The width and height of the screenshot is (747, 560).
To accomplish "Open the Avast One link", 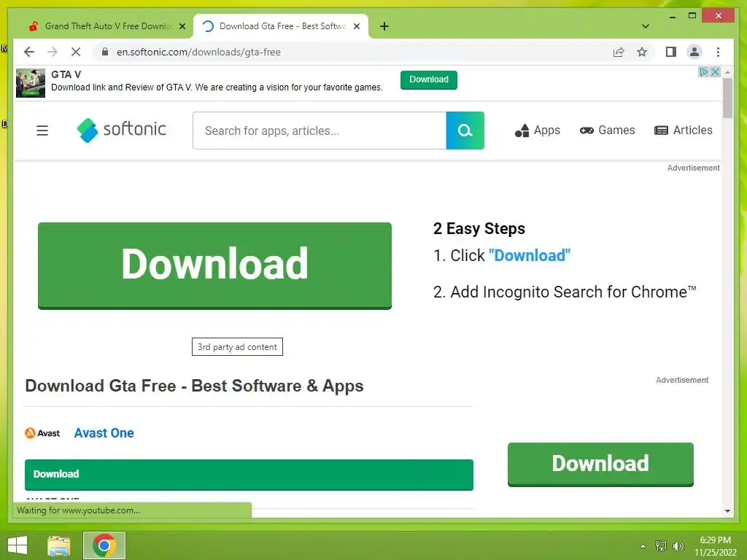I will 104,433.
